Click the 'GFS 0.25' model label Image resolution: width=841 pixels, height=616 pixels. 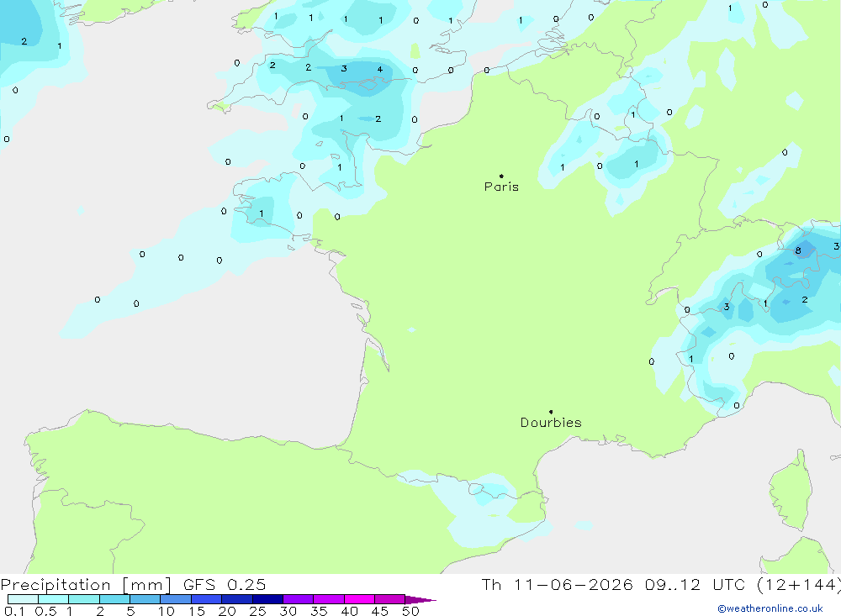(x=225, y=585)
